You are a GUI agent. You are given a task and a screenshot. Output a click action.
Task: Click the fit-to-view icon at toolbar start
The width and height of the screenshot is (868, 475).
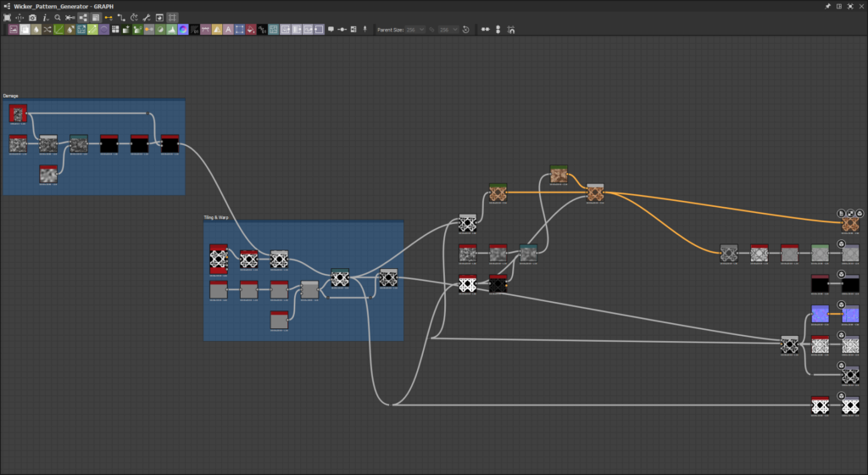click(x=7, y=17)
